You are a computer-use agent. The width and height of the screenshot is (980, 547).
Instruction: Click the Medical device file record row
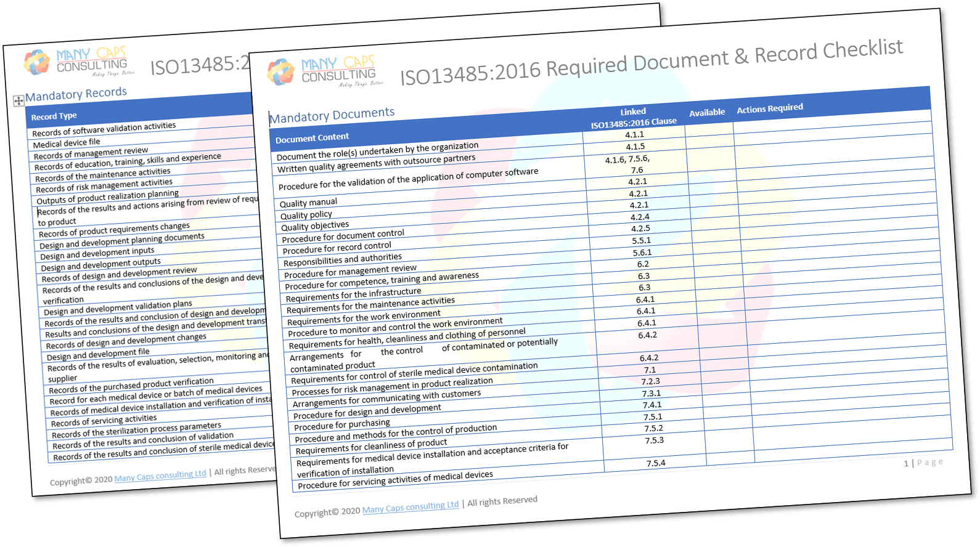coord(67,143)
